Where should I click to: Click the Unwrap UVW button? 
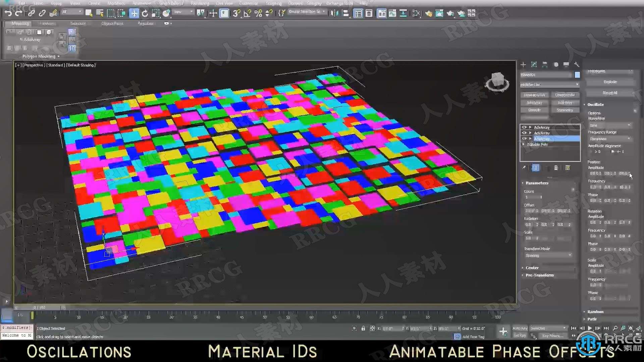point(534,95)
